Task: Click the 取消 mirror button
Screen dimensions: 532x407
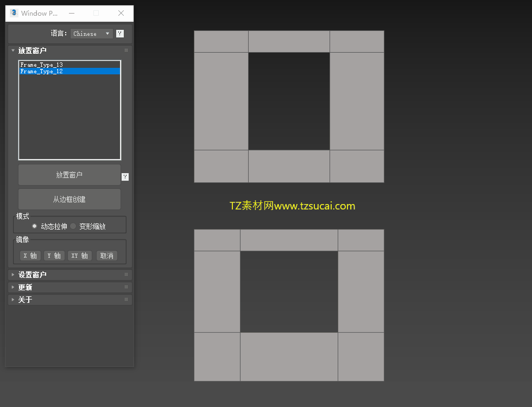Action: (x=107, y=256)
